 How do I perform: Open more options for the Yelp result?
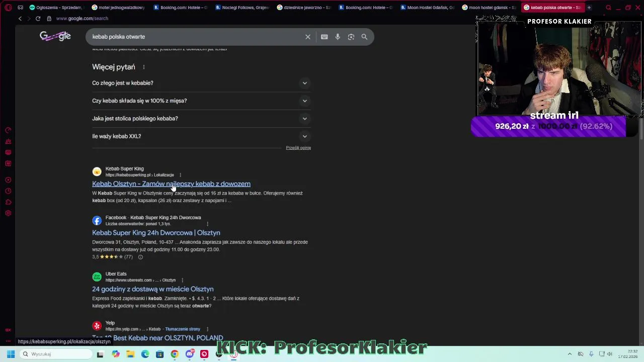207,329
